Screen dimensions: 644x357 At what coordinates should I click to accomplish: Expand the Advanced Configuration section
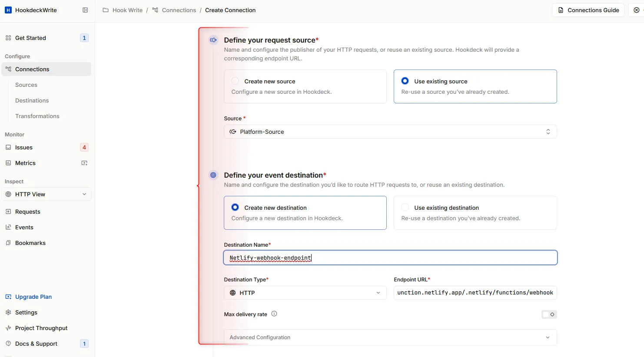[390, 337]
